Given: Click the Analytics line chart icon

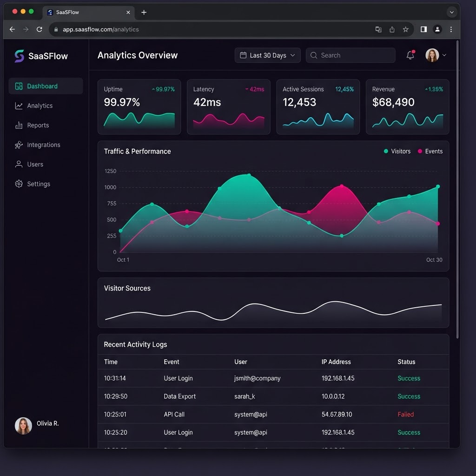Looking at the screenshot, I should [x=19, y=106].
